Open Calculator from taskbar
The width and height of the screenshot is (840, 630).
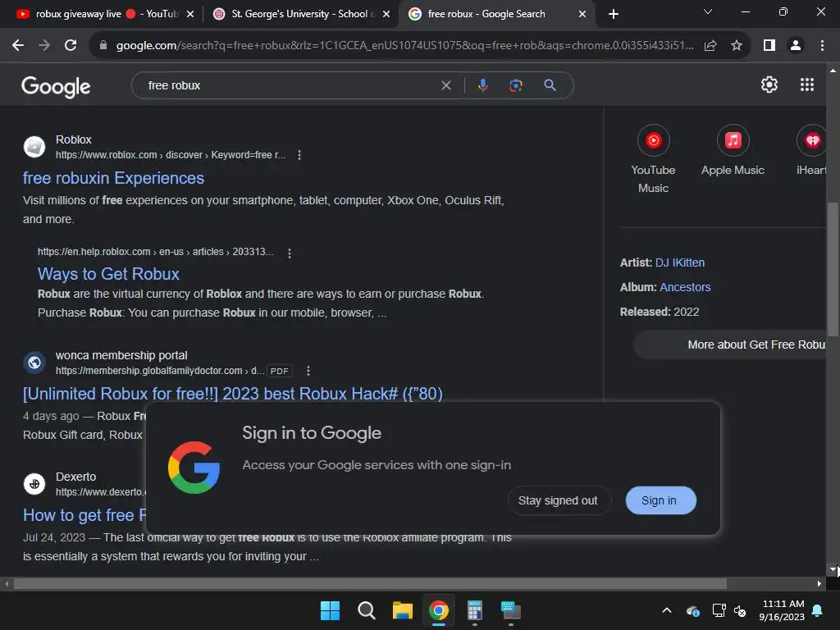(x=475, y=610)
